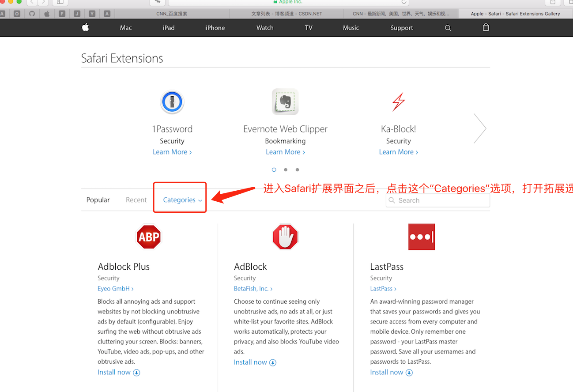
Task: Install Adblock Plus with Install now
Action: coord(114,372)
